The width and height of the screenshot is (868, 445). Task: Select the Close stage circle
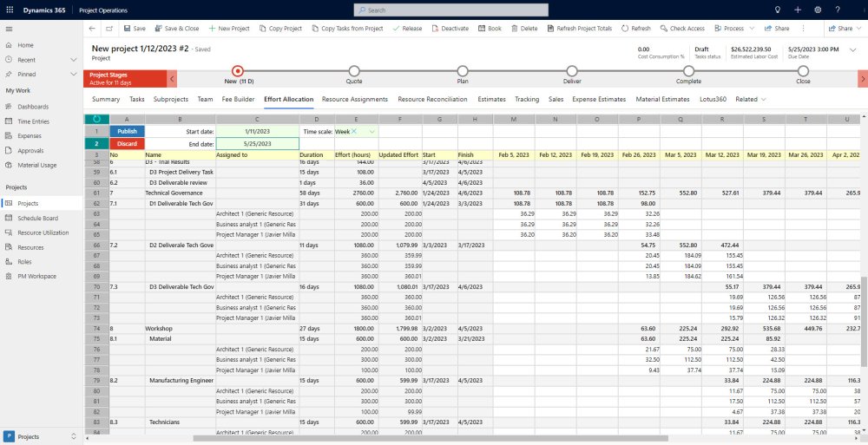click(803, 71)
